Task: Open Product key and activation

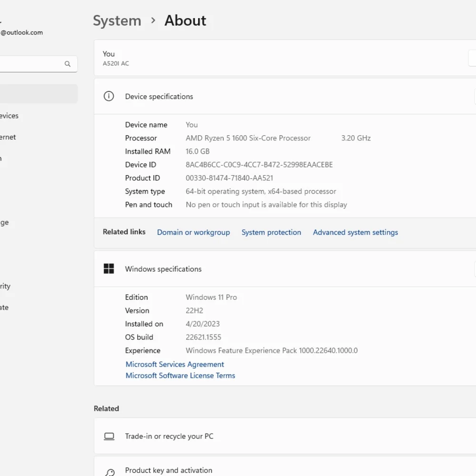Action: tap(285, 467)
